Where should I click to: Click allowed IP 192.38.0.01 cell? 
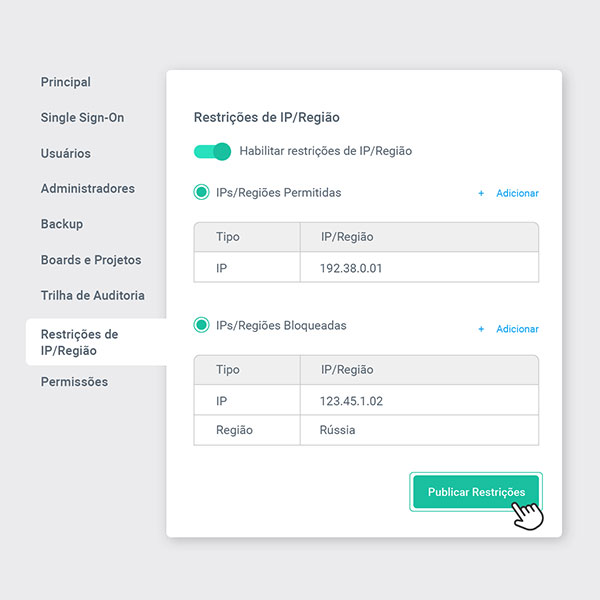pos(352,268)
